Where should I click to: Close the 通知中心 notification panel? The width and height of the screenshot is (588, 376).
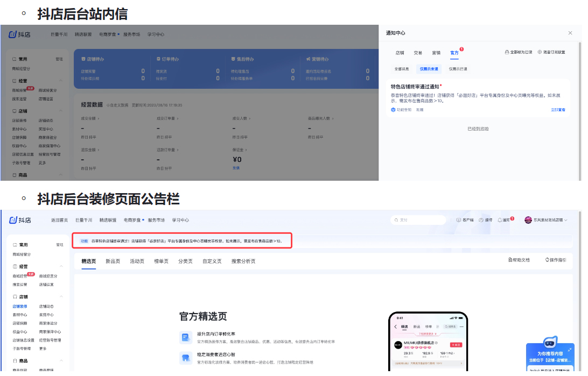570,33
